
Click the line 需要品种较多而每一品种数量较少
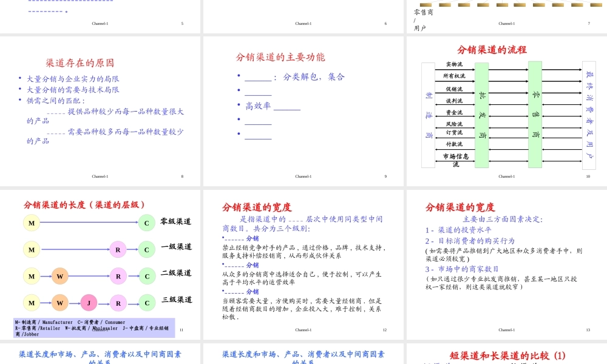(126, 132)
